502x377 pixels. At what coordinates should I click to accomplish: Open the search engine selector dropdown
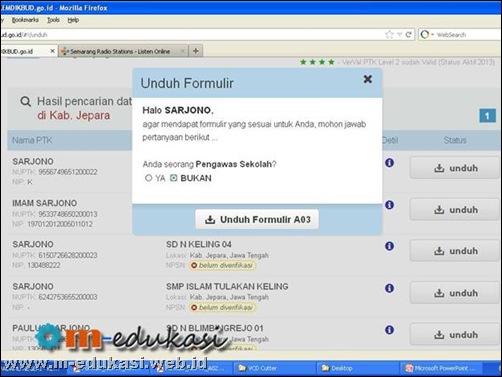point(427,34)
